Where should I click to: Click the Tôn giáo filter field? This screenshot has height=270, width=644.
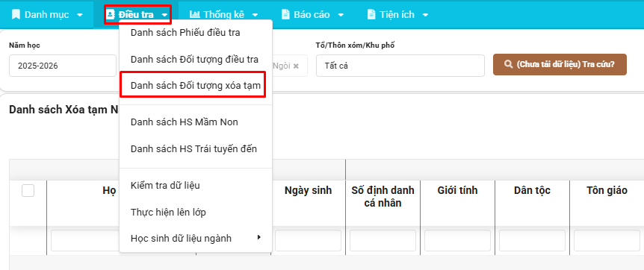pyautogui.click(x=607, y=241)
